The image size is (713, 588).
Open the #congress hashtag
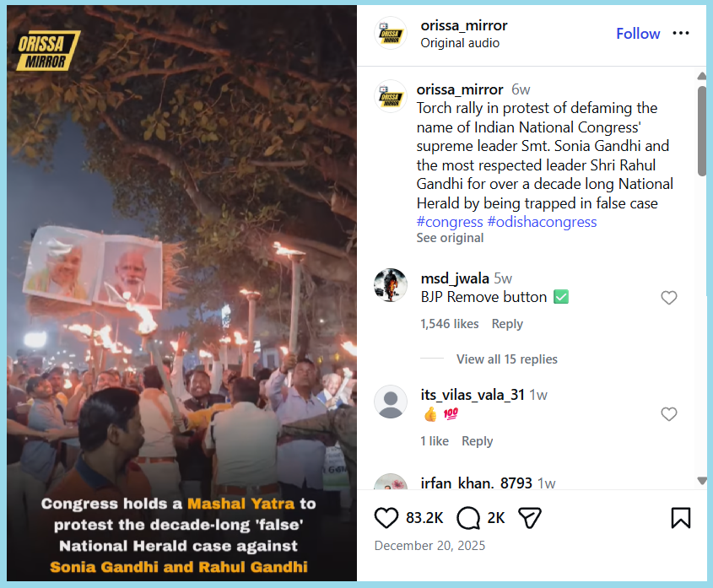(450, 222)
